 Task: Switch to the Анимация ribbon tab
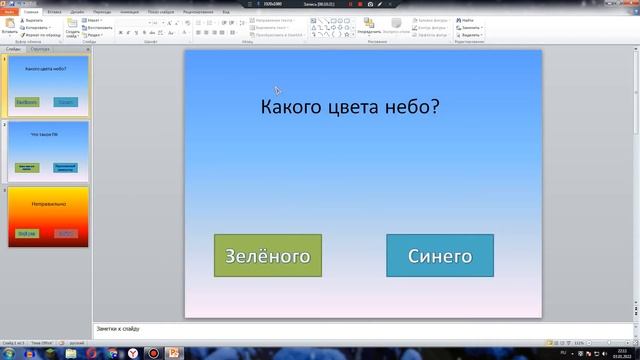(129, 12)
